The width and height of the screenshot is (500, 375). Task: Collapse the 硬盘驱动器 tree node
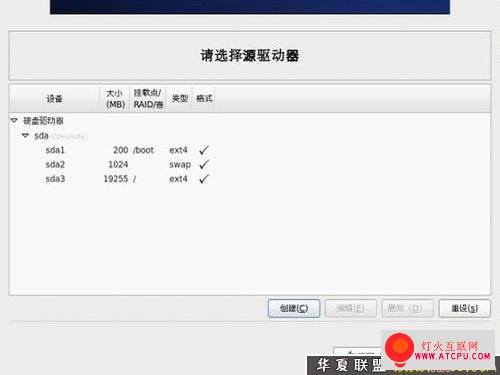[14, 120]
